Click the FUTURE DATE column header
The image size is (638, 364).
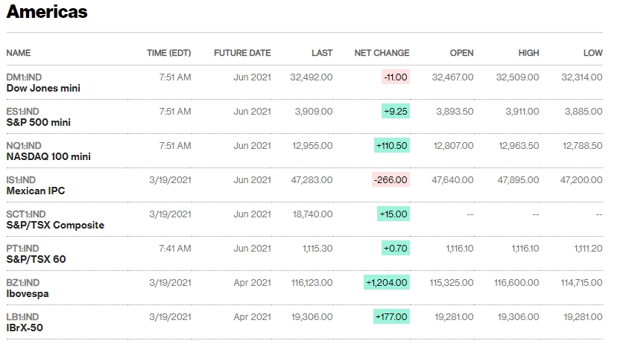tap(242, 53)
